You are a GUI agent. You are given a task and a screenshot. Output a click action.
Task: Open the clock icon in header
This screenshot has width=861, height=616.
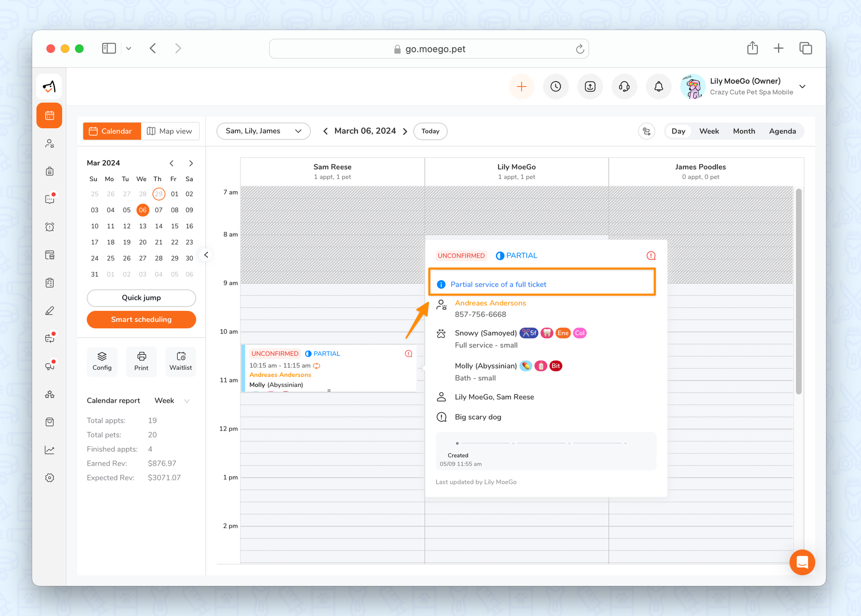coord(555,87)
